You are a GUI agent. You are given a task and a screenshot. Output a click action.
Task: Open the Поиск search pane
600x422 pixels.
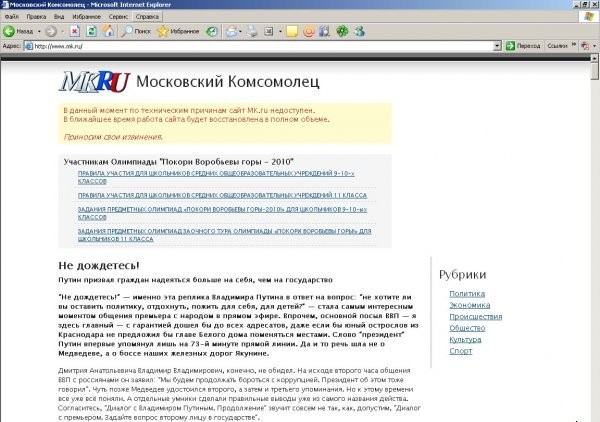point(136,31)
